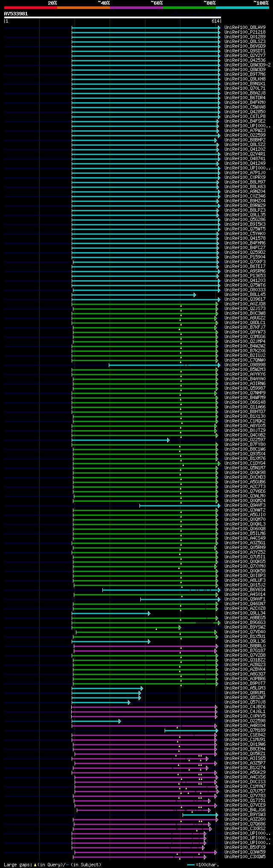Select label UniRef100_A3IS65

pyautogui.click(x=245, y=758)
